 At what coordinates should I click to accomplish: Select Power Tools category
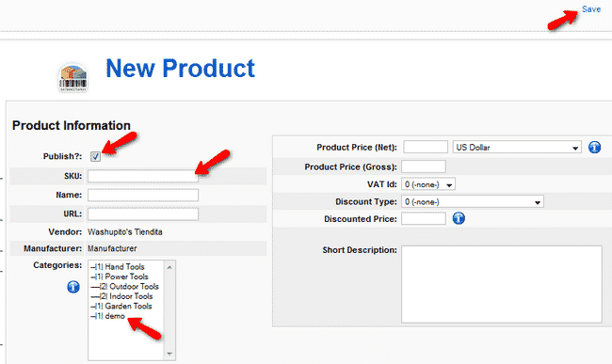click(x=120, y=277)
